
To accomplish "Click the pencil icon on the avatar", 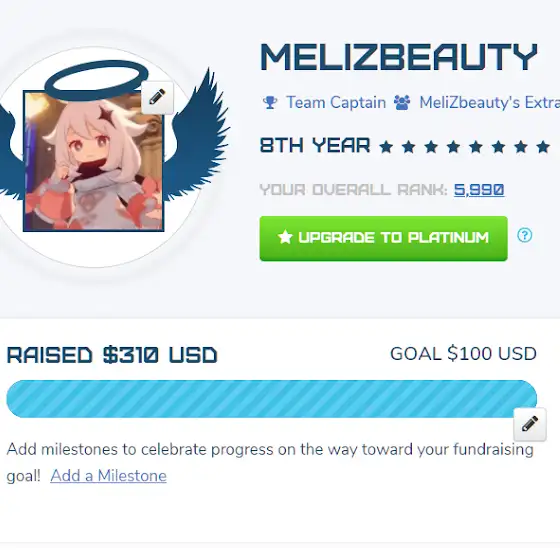I will click(158, 98).
